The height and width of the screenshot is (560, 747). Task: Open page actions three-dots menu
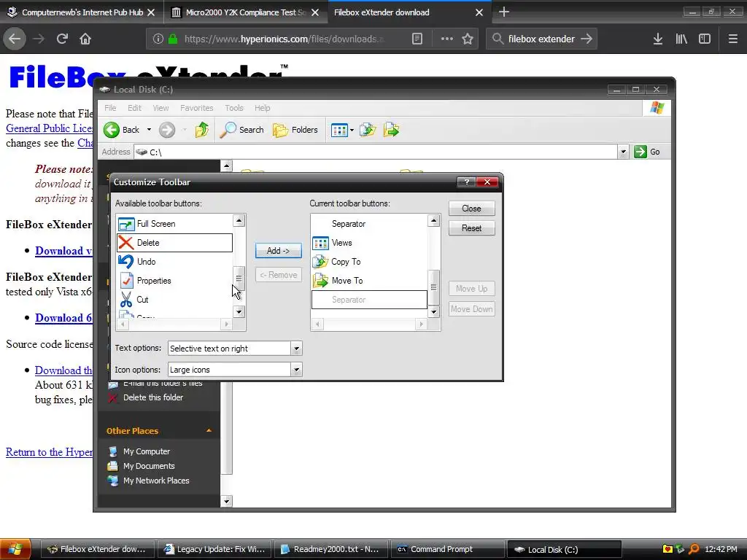(x=447, y=39)
